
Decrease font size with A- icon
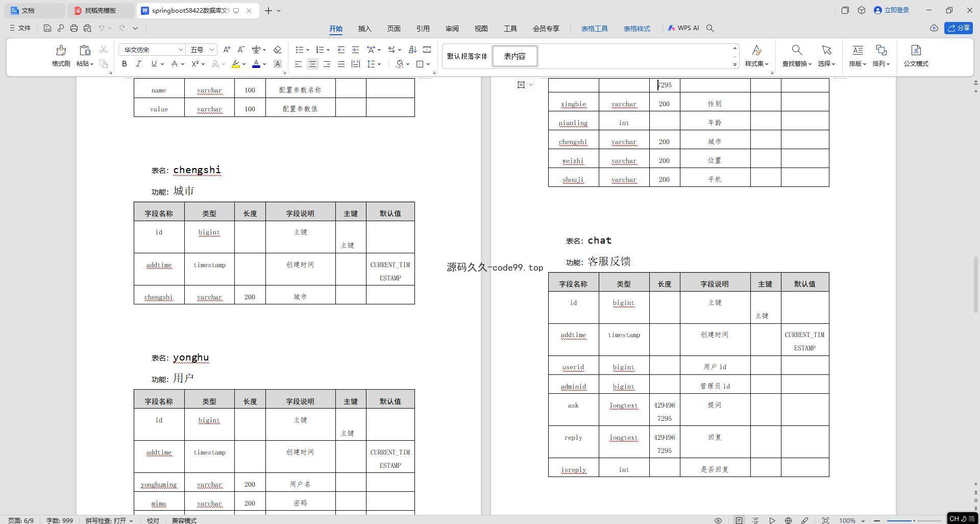[241, 50]
